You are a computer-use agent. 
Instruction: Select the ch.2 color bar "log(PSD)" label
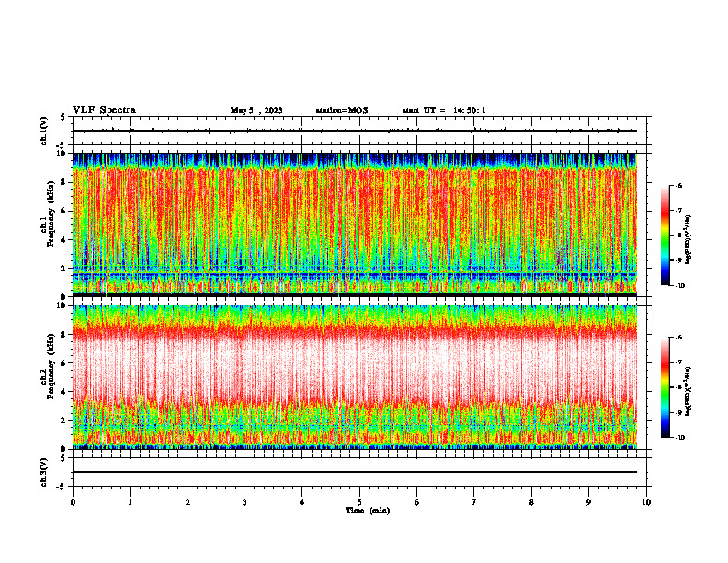(x=688, y=391)
